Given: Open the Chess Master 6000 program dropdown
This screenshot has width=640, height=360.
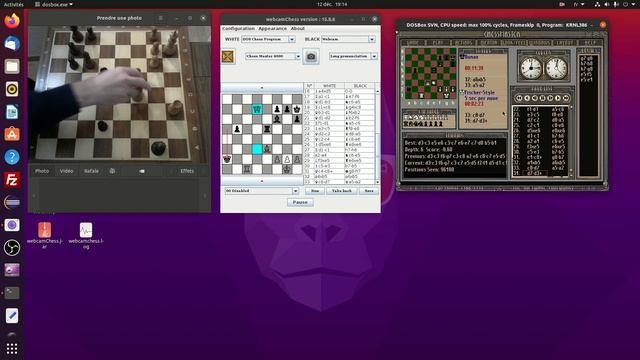Looking at the screenshot, I should (x=273, y=56).
